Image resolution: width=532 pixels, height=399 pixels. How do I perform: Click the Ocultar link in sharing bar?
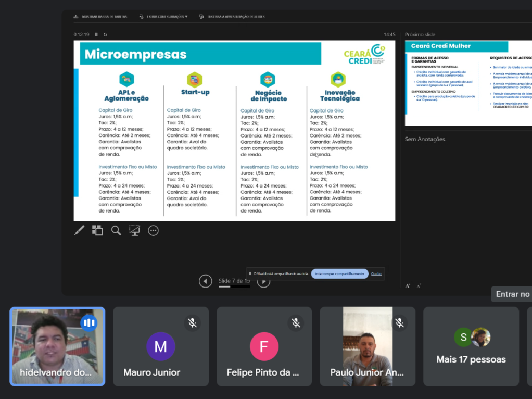click(x=376, y=273)
